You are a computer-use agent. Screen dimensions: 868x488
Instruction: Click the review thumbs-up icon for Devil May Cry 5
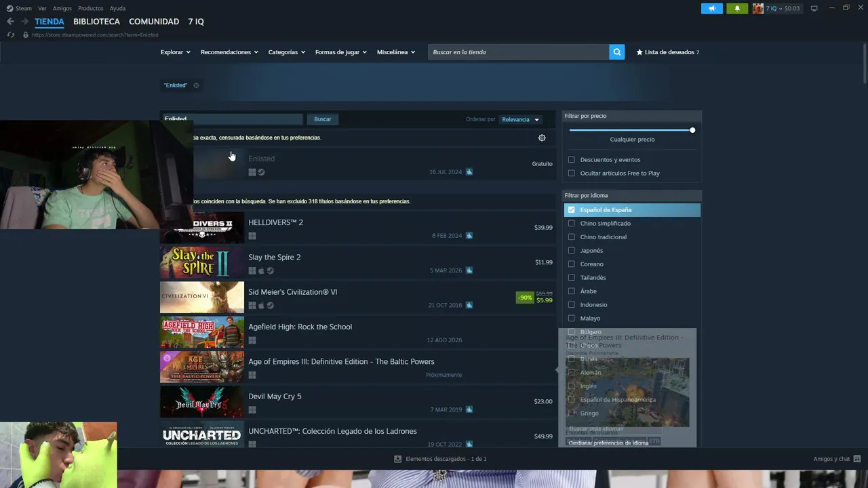[469, 409]
